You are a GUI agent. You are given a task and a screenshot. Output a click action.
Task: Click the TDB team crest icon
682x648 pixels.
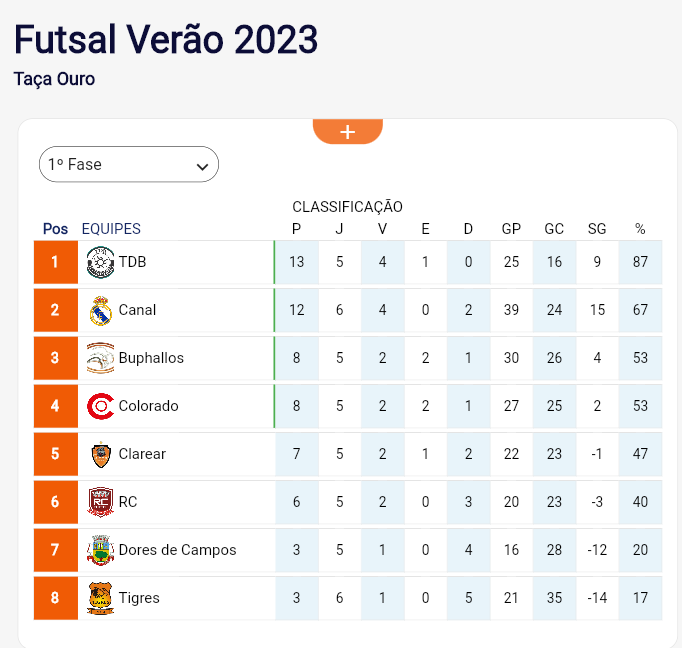[x=100, y=262]
